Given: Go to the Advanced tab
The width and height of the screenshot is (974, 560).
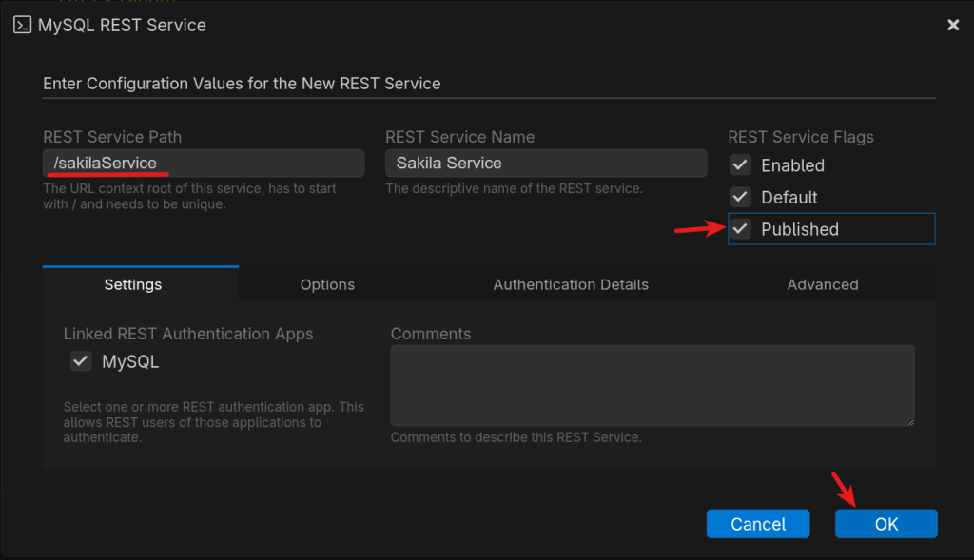Looking at the screenshot, I should click(x=823, y=284).
